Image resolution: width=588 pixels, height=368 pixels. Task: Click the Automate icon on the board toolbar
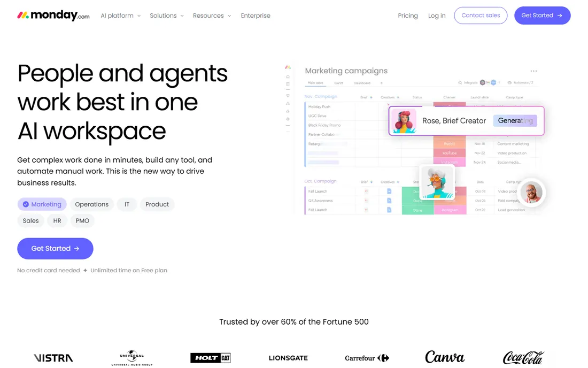509,82
